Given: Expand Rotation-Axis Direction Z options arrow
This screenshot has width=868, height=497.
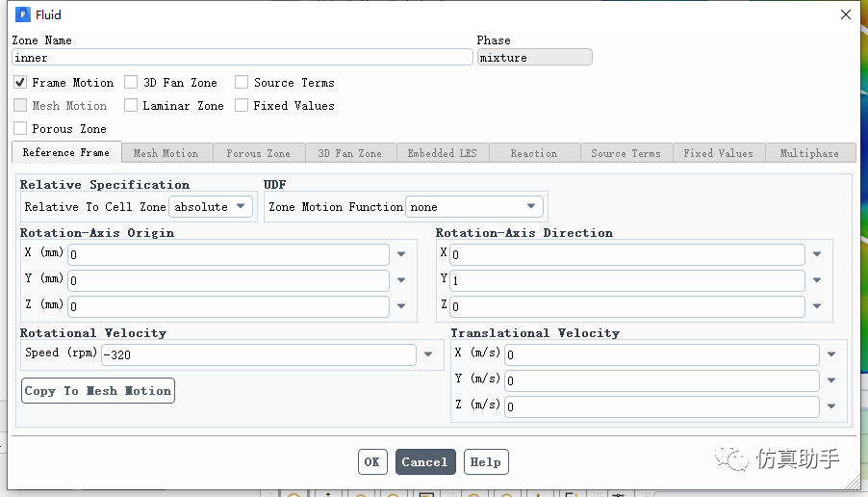Looking at the screenshot, I should pos(817,306).
